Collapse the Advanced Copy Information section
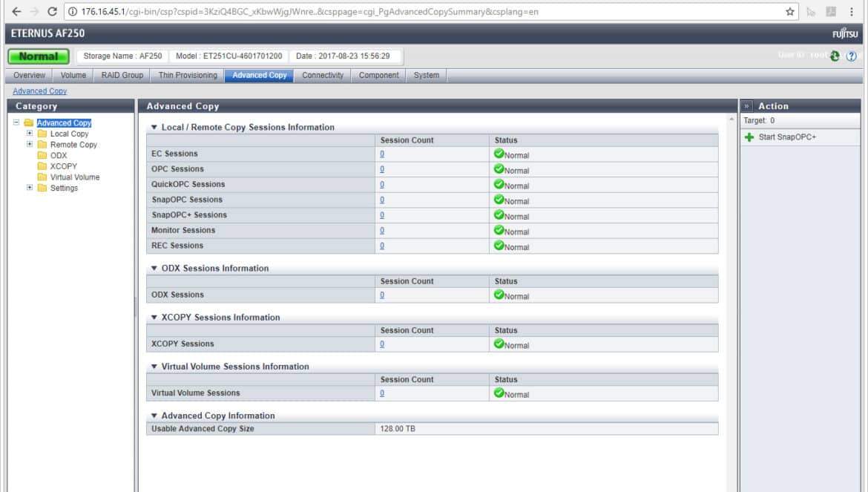 point(154,416)
